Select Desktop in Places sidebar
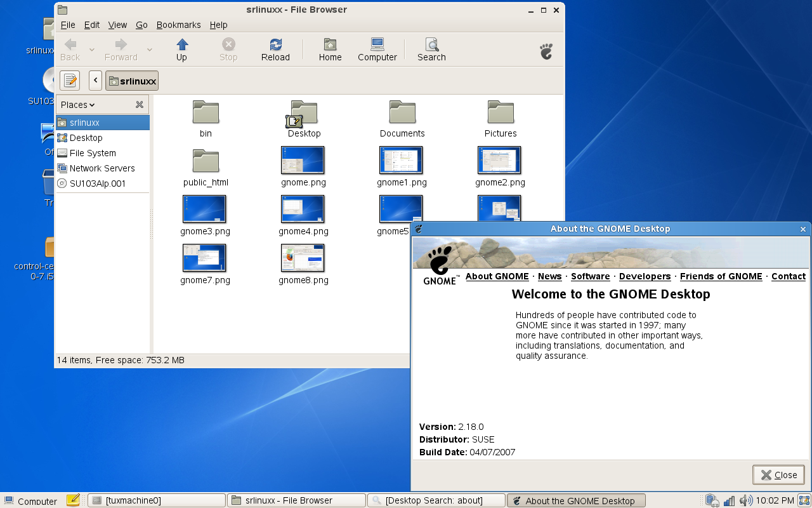Viewport: 812px width, 508px height. [103, 138]
